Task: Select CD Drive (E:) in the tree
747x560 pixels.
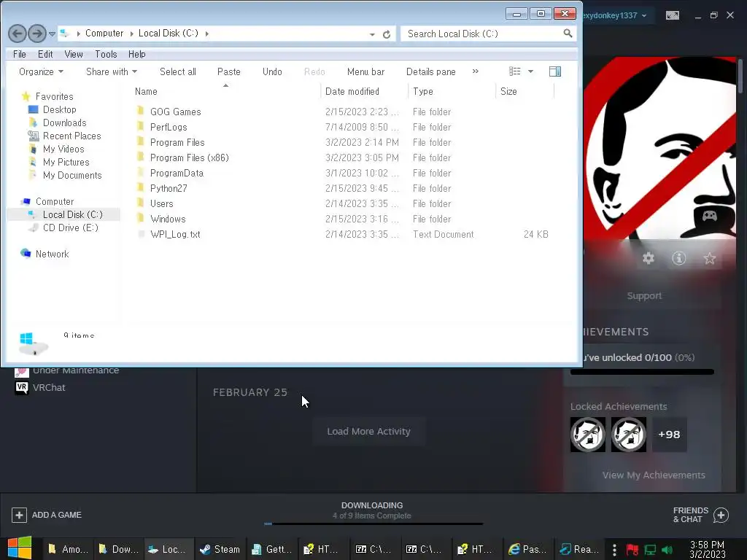Action: (x=70, y=228)
